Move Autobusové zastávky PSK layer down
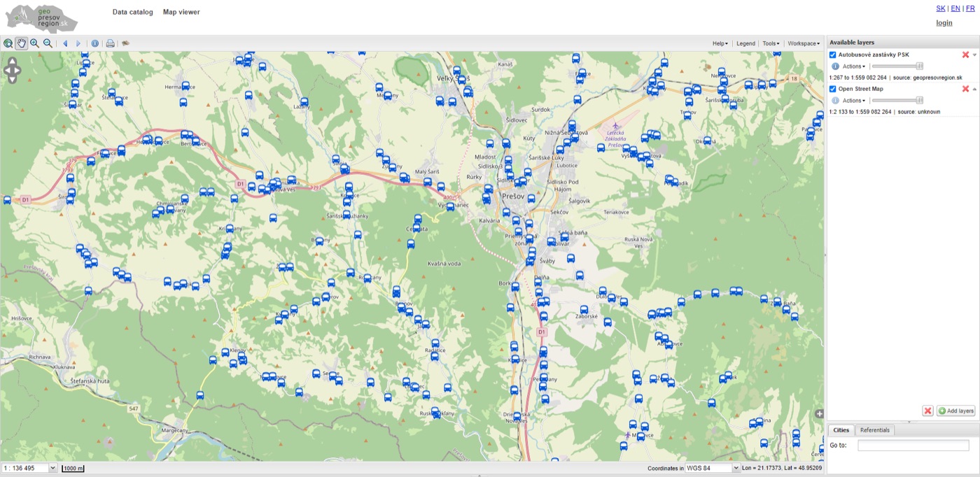Viewport: 980px width, 477px height. pyautogui.click(x=974, y=55)
